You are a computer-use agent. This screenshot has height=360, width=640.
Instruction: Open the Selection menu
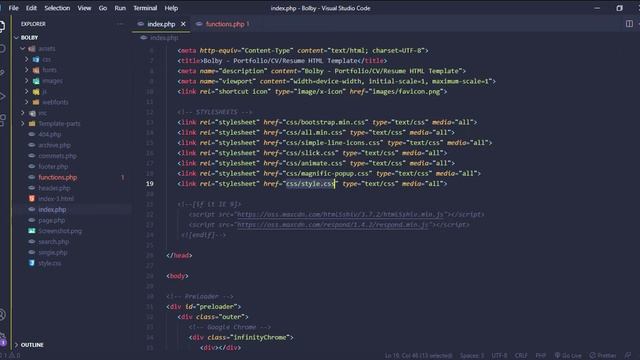(57, 8)
